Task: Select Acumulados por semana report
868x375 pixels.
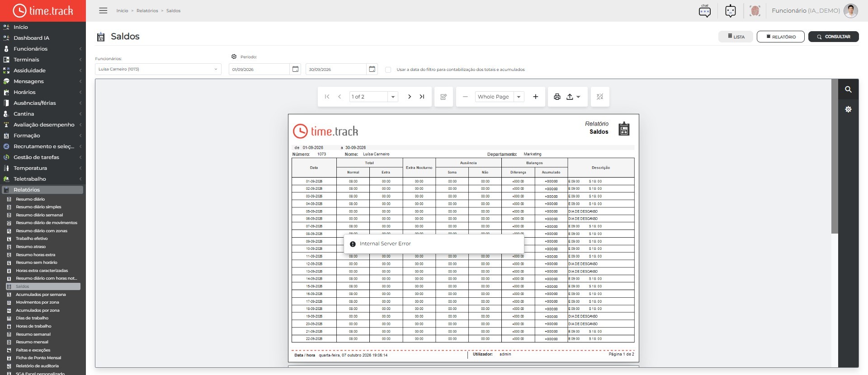Action: 41,295
